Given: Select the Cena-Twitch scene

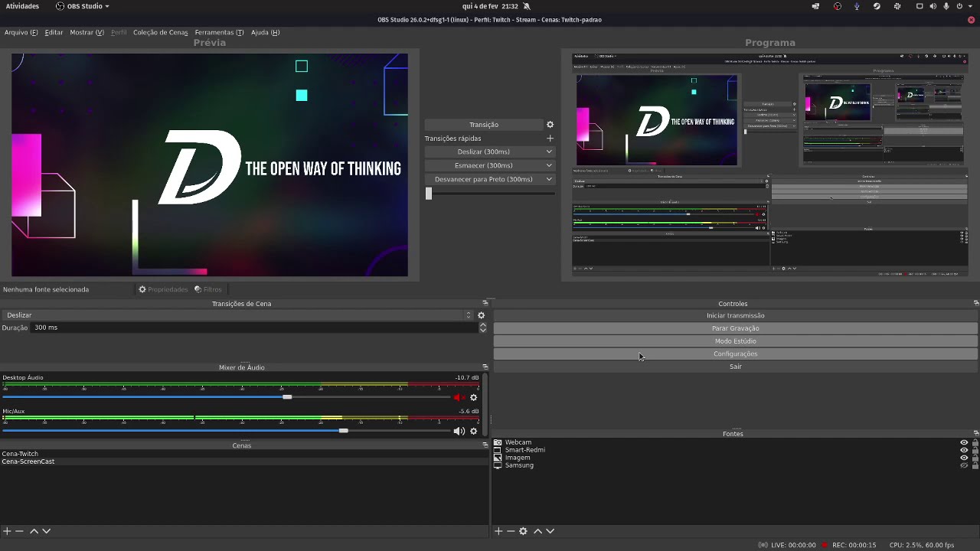Looking at the screenshot, I should [x=243, y=454].
